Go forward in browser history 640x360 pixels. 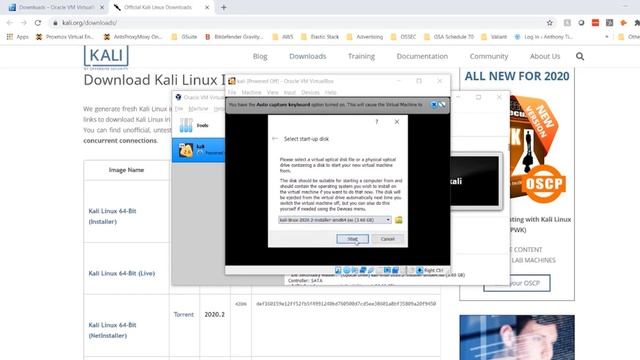pos(24,23)
